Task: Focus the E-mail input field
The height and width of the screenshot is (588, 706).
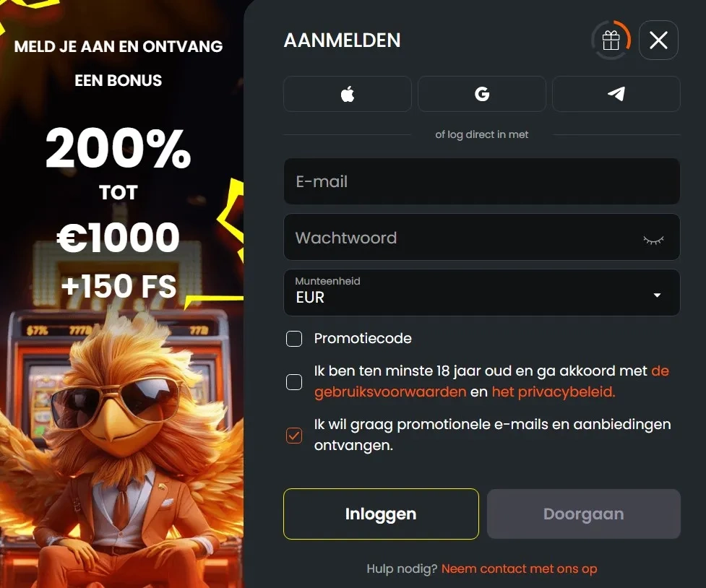Action: [482, 181]
